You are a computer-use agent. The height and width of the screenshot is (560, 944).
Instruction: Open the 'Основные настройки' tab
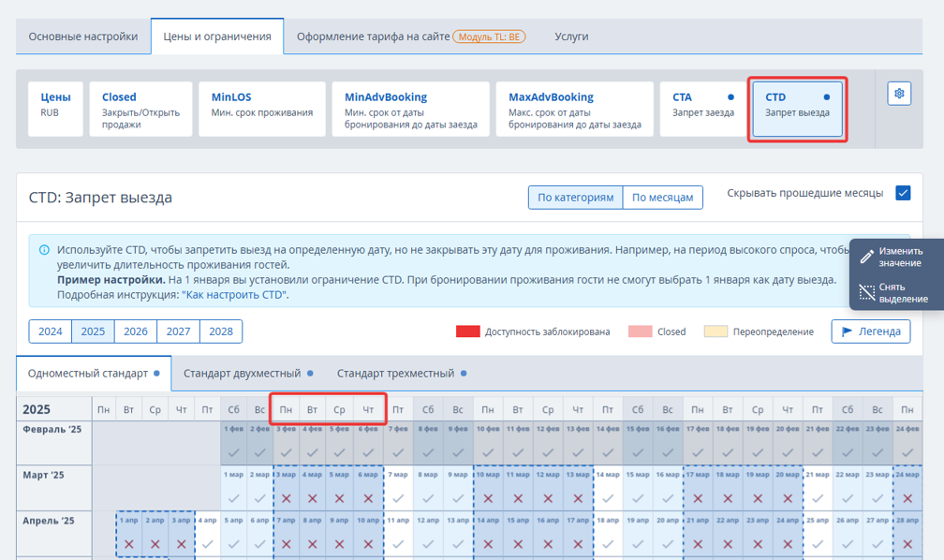pos(83,37)
